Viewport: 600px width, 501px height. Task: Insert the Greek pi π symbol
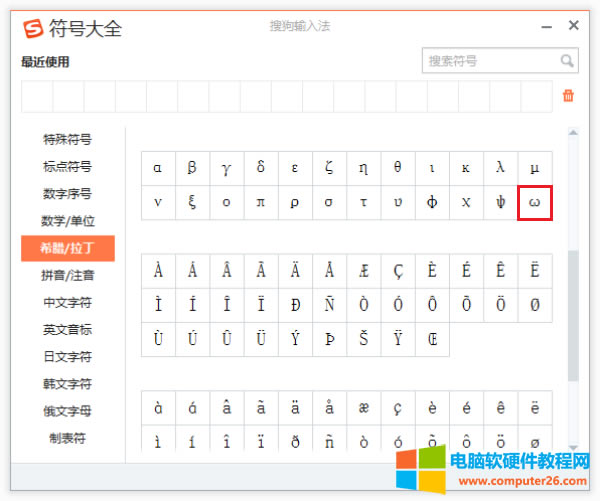[261, 202]
